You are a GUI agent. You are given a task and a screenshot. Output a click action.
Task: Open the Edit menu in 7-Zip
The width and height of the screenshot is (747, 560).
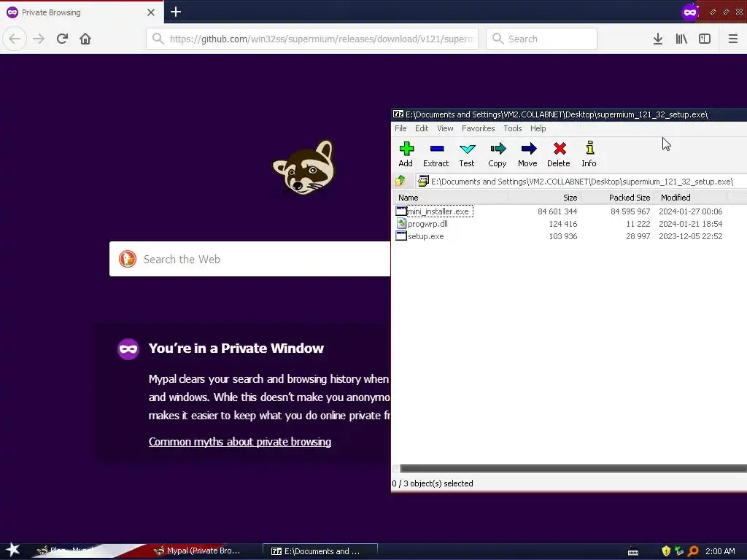422,128
